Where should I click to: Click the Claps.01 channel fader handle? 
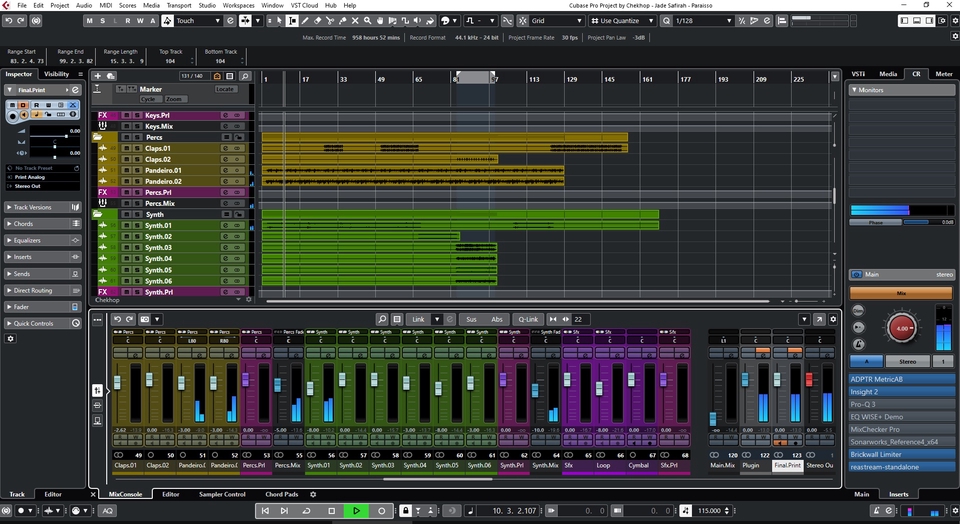pyautogui.click(x=117, y=382)
